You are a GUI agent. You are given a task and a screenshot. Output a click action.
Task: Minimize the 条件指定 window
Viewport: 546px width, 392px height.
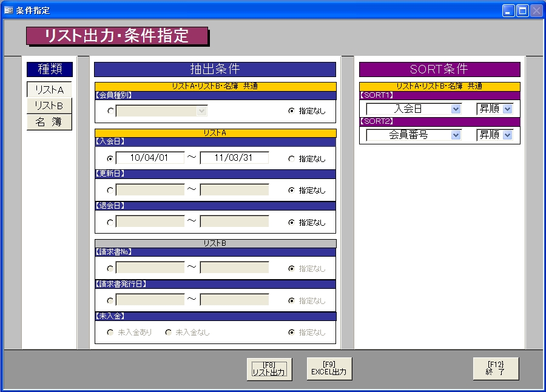pyautogui.click(x=508, y=11)
